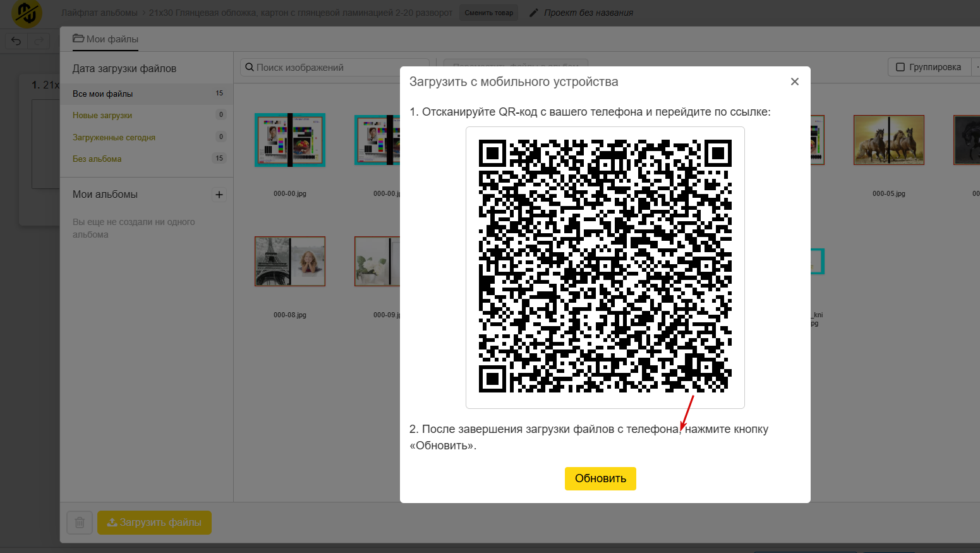Click the file count 15 badge for Все мои файлы
Viewport: 980px width, 553px height.
[219, 94]
